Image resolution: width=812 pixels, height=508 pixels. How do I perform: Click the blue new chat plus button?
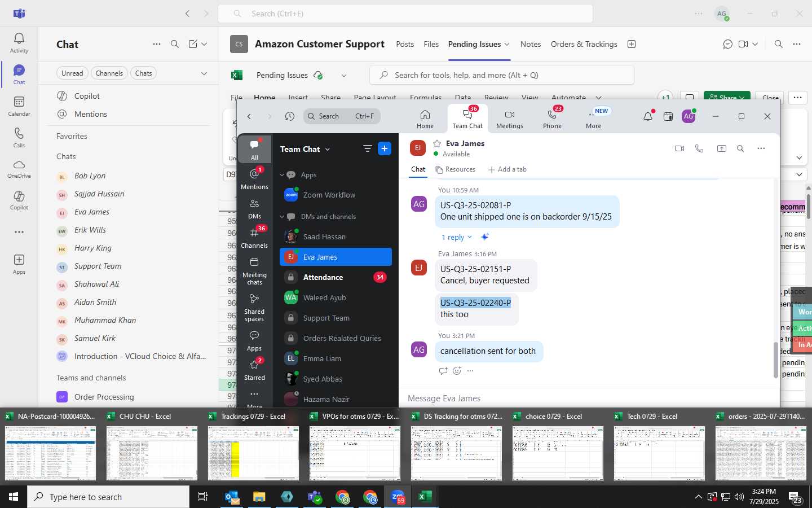tap(385, 148)
